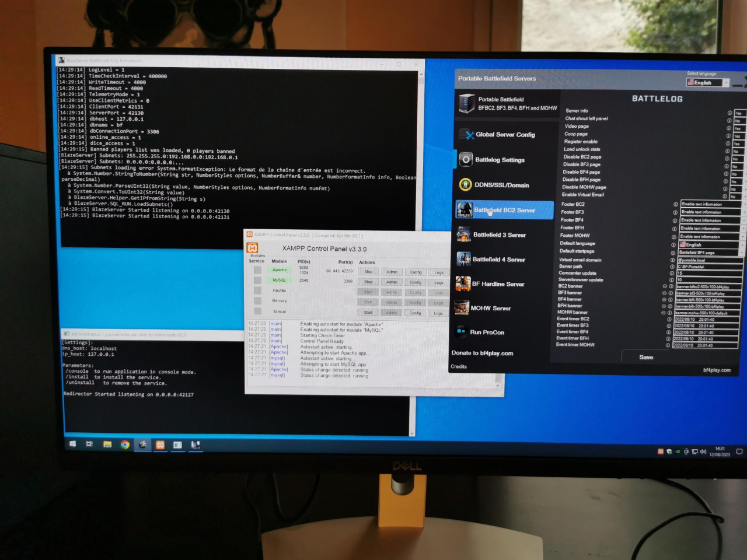The image size is (747, 560).
Task: Click the minus icon beside BF4 banner
Action: 664,300
